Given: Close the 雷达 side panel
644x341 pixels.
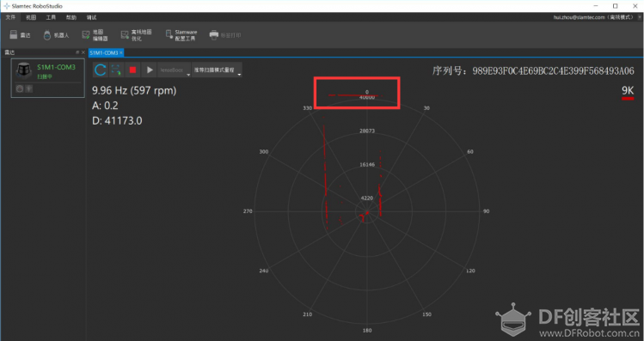Looking at the screenshot, I should [83, 52].
